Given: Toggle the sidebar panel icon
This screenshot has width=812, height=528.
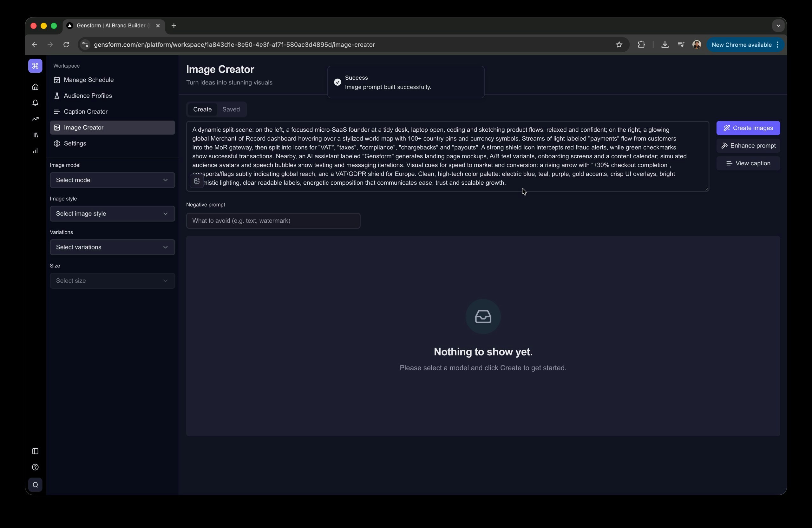Looking at the screenshot, I should click(x=35, y=451).
